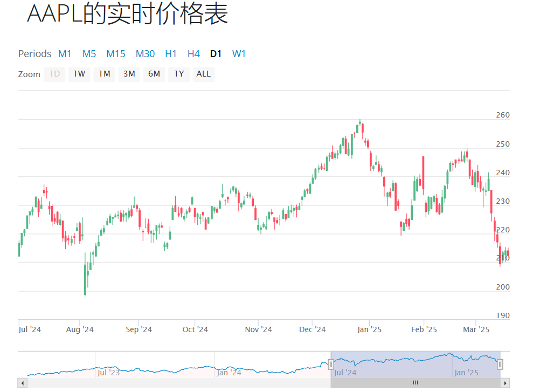Select the H1 period
This screenshot has height=392, width=533.
[x=171, y=54]
